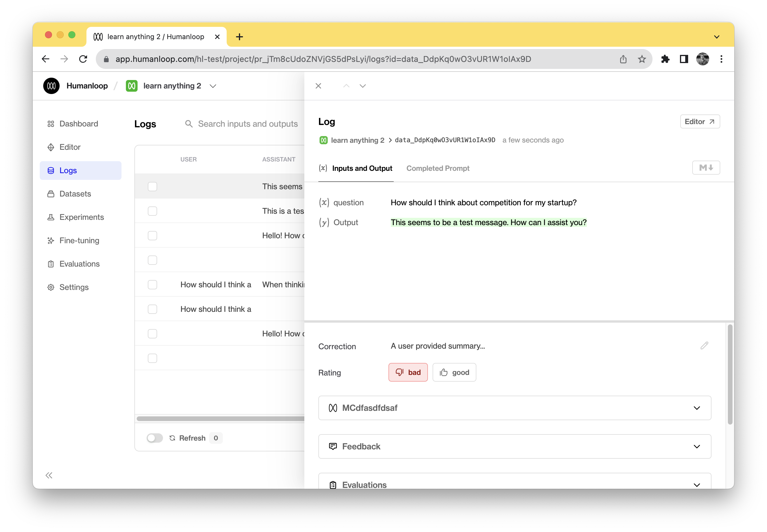This screenshot has width=767, height=532.
Task: Click the browser address bar URL
Action: pyautogui.click(x=323, y=59)
